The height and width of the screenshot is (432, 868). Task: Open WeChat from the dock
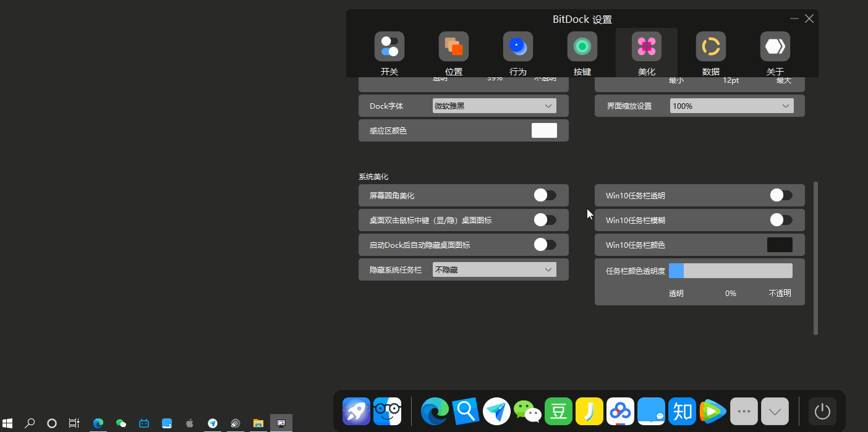tap(527, 411)
